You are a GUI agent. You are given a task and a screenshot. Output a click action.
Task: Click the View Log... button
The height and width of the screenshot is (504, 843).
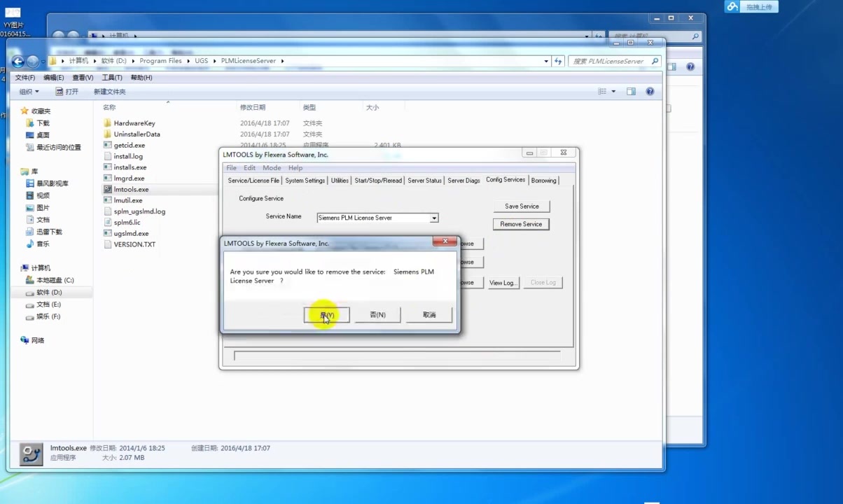[x=503, y=283]
